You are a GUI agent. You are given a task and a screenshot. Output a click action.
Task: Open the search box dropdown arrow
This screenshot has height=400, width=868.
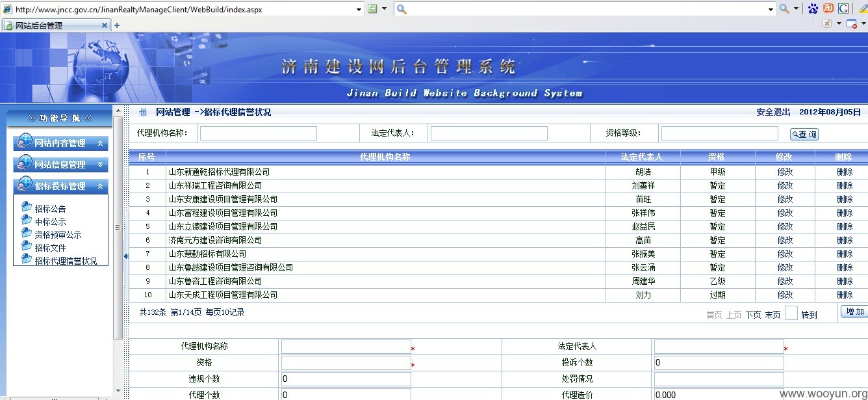coord(771,9)
